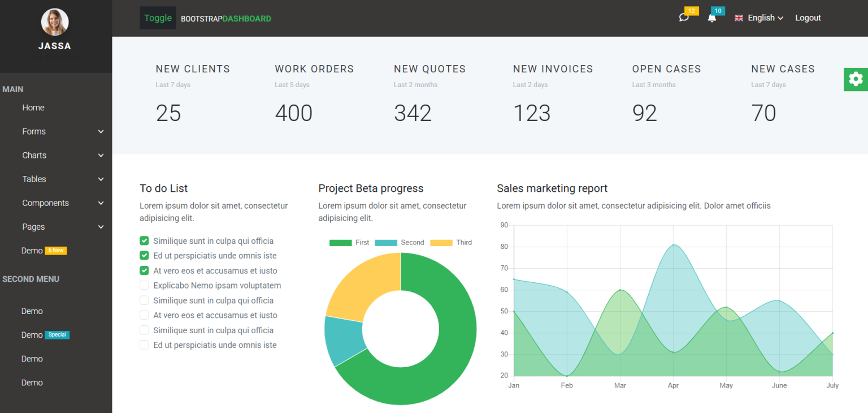Open the English language dropdown
868x413 pixels.
coord(760,18)
